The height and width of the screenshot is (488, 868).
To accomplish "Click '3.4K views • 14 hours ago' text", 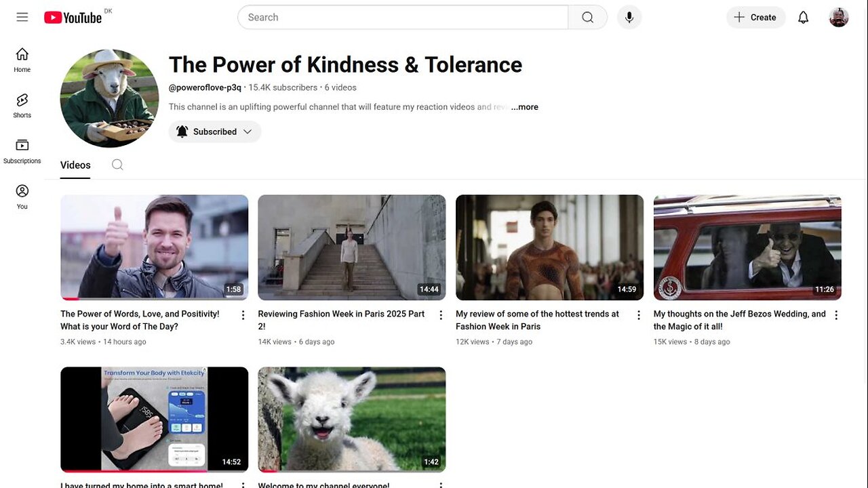I will pyautogui.click(x=103, y=342).
